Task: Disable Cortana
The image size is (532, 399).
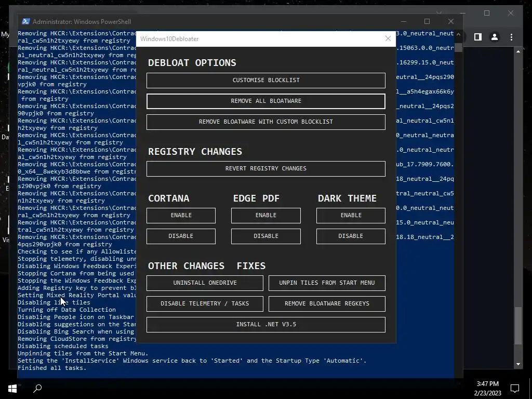Action: (x=181, y=236)
